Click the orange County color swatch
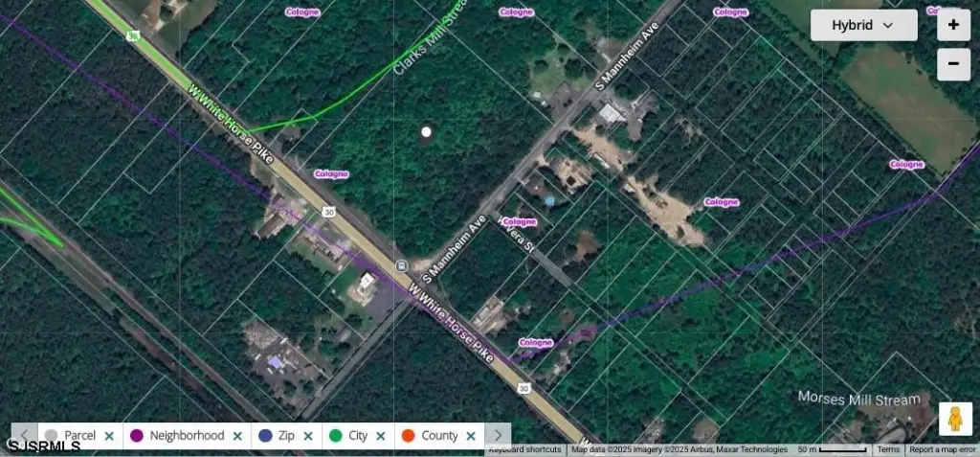The image size is (980, 457). tap(407, 436)
